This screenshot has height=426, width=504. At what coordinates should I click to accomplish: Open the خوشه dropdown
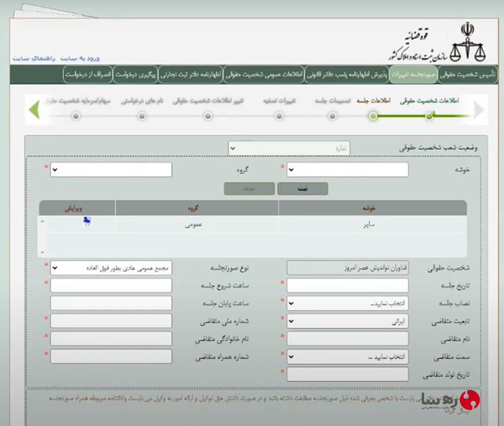coord(348,170)
